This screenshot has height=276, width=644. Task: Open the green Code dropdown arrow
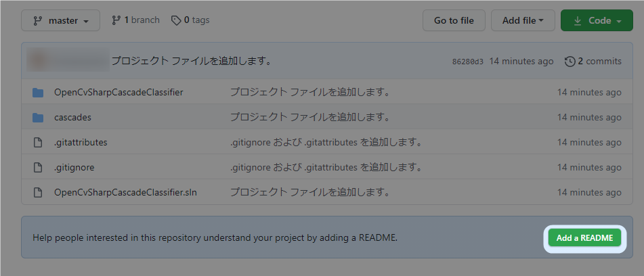pos(618,21)
